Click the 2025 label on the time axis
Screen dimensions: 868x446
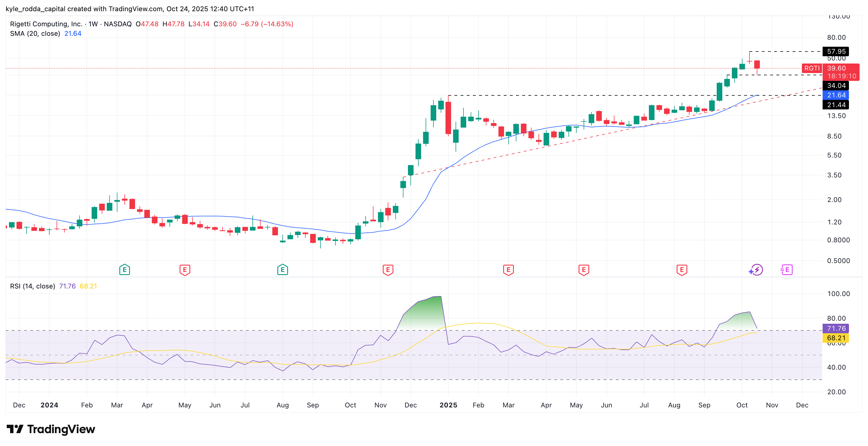[x=448, y=405]
